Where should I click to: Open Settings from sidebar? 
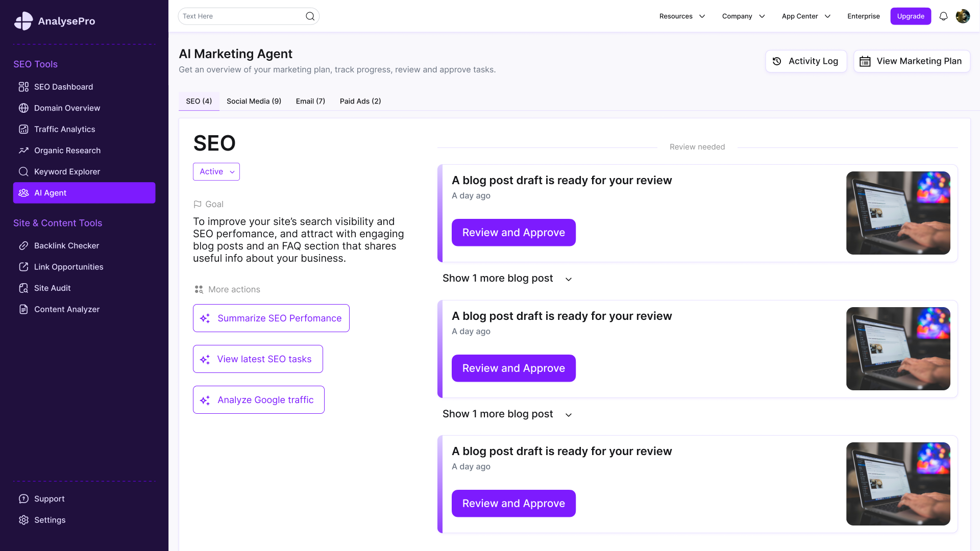pyautogui.click(x=50, y=520)
